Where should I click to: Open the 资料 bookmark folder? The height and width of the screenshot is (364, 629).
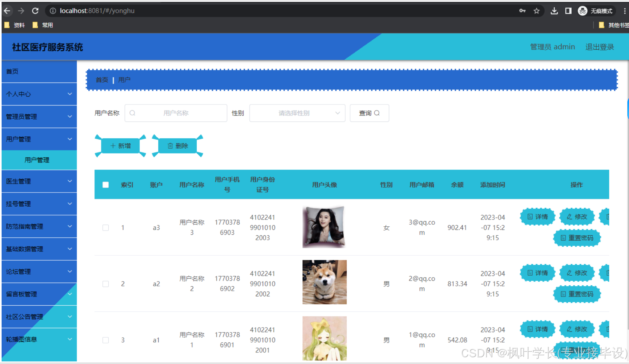click(x=15, y=25)
